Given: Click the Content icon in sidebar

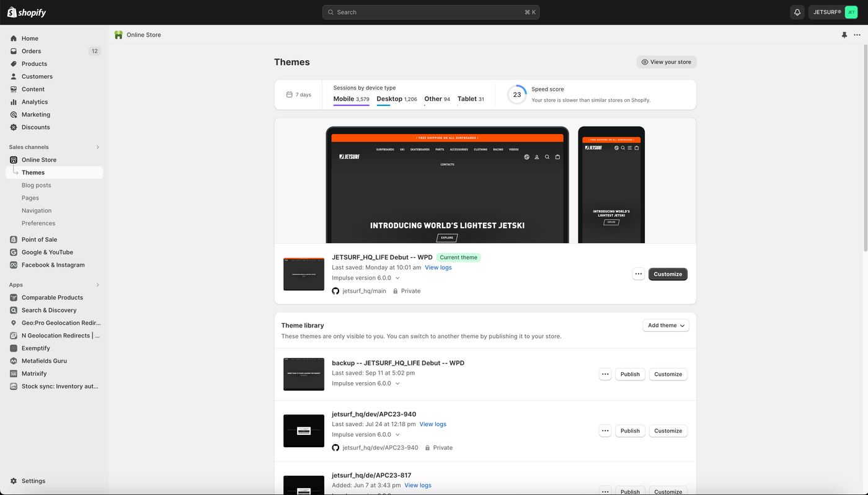Looking at the screenshot, I should [14, 89].
